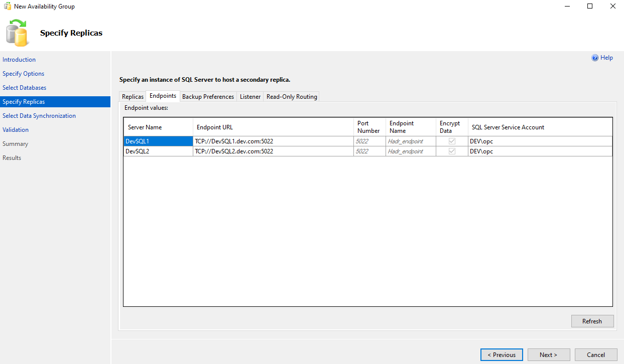Open the Backup Preferences tab

point(208,97)
